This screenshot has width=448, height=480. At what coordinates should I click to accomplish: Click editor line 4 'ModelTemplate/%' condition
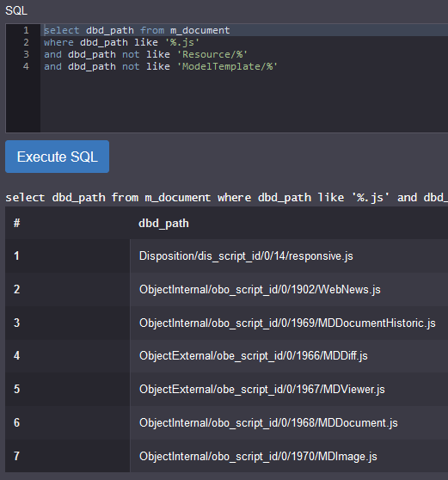pos(161,66)
